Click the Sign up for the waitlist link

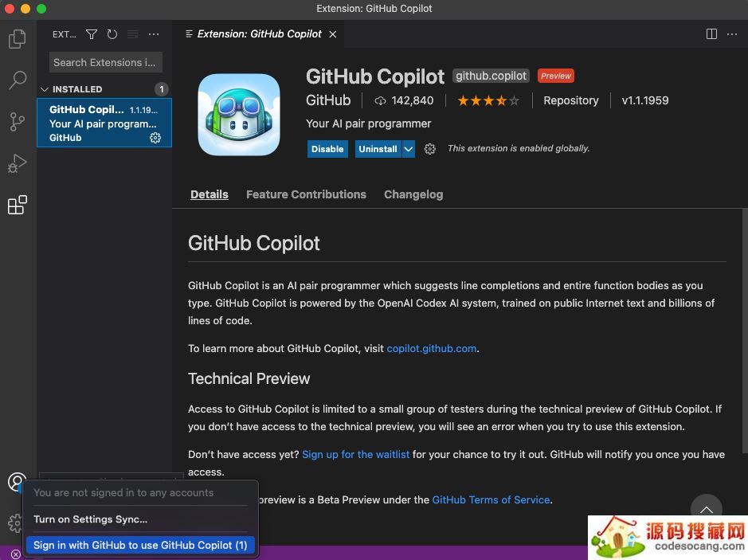tap(355, 454)
